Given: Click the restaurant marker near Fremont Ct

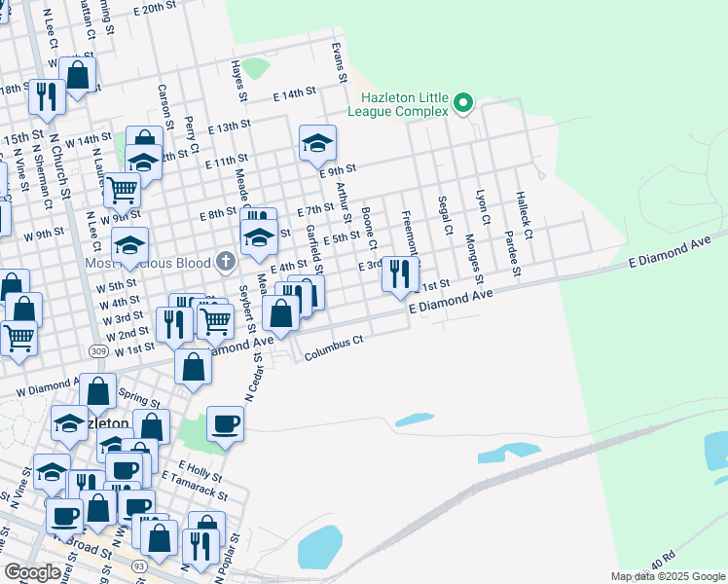Looking at the screenshot, I should tap(400, 275).
